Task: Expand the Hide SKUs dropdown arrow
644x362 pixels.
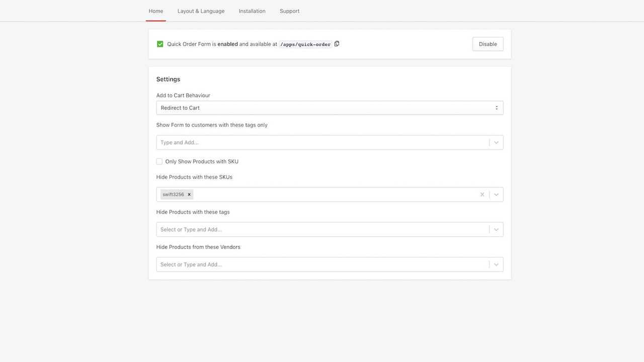Action: point(496,195)
